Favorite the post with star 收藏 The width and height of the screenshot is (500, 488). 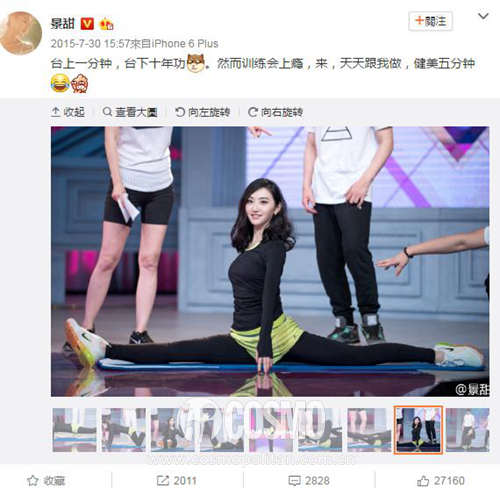point(46,480)
